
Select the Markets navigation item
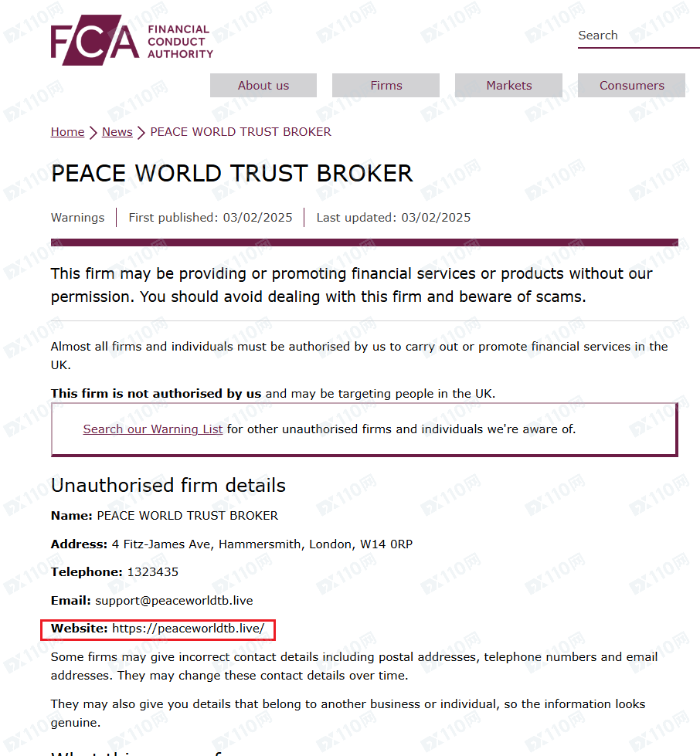pyautogui.click(x=509, y=86)
